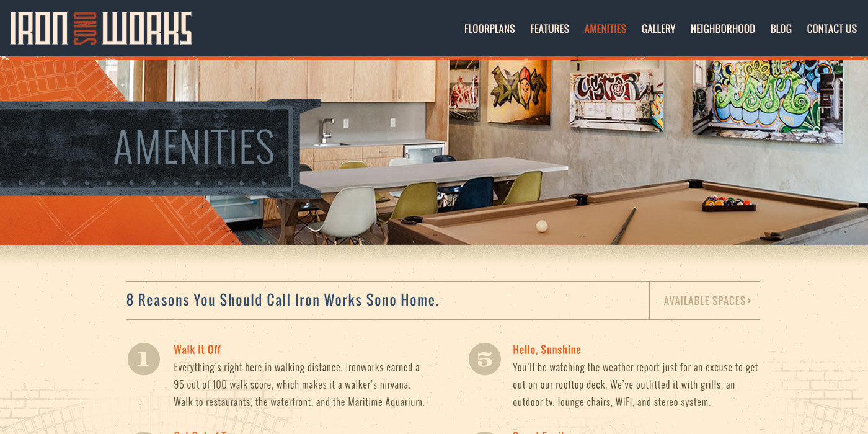Click the arrow beside Available Spaces
Screen dimensions: 868x434
[x=750, y=301]
